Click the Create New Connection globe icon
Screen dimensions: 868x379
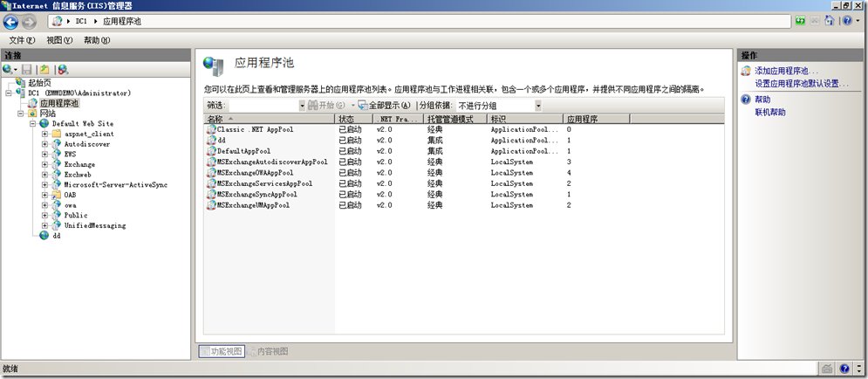tap(7, 69)
